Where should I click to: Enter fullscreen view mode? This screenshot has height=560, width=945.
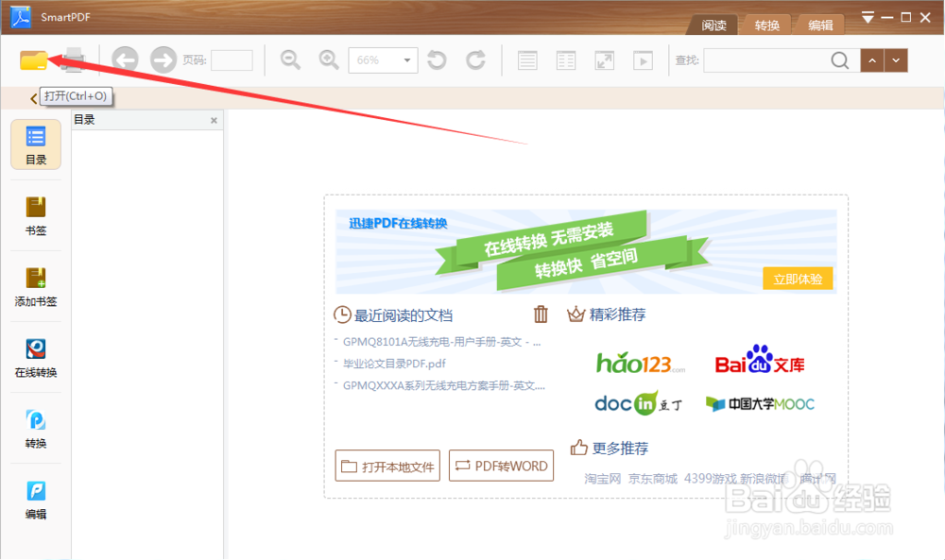pyautogui.click(x=605, y=60)
